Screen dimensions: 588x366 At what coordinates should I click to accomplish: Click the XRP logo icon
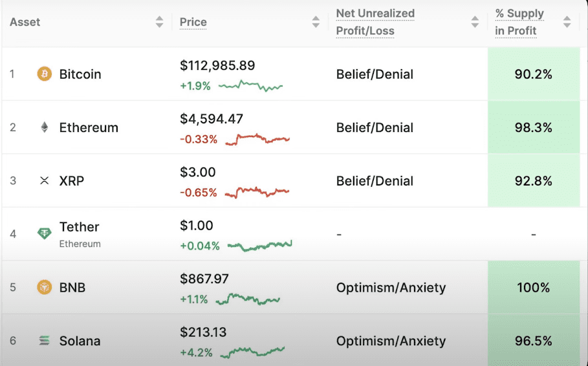[44, 180]
